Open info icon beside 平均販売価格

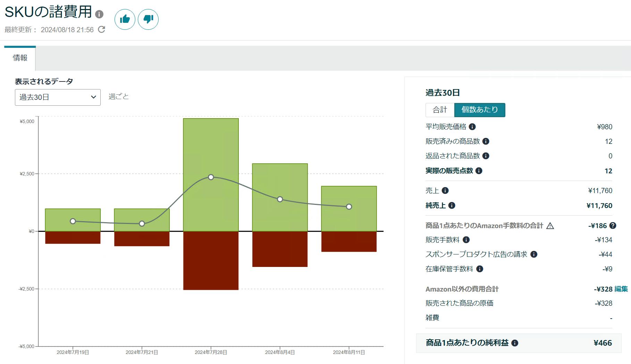[472, 127]
